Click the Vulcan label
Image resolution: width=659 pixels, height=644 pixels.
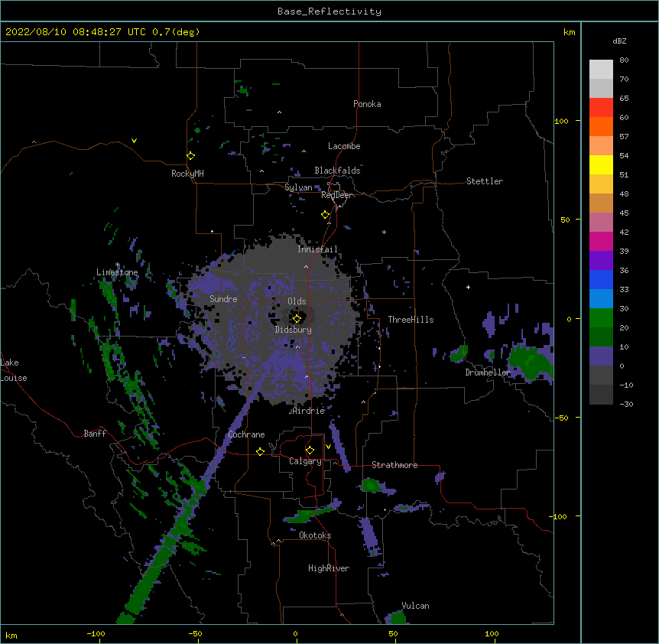click(x=415, y=606)
